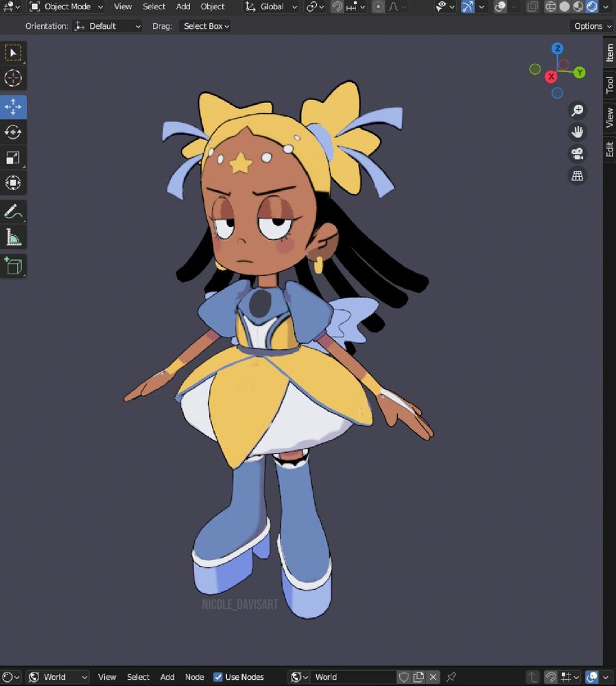Select the Select Box tool in the toolbar

pos(13,54)
